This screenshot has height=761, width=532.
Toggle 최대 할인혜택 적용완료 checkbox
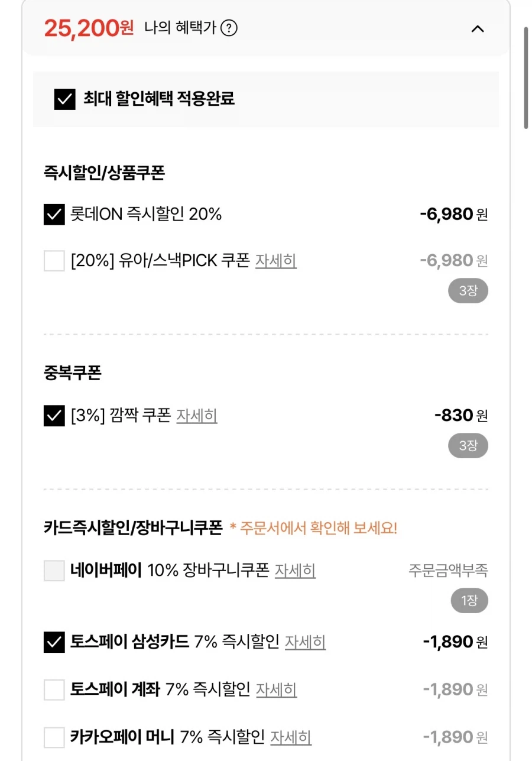pyautogui.click(x=64, y=99)
